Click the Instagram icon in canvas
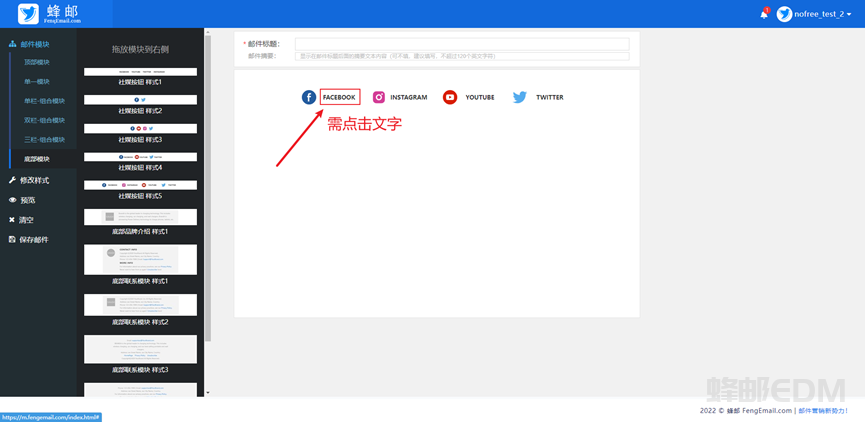Viewport: 865px width, 422px height. point(378,97)
